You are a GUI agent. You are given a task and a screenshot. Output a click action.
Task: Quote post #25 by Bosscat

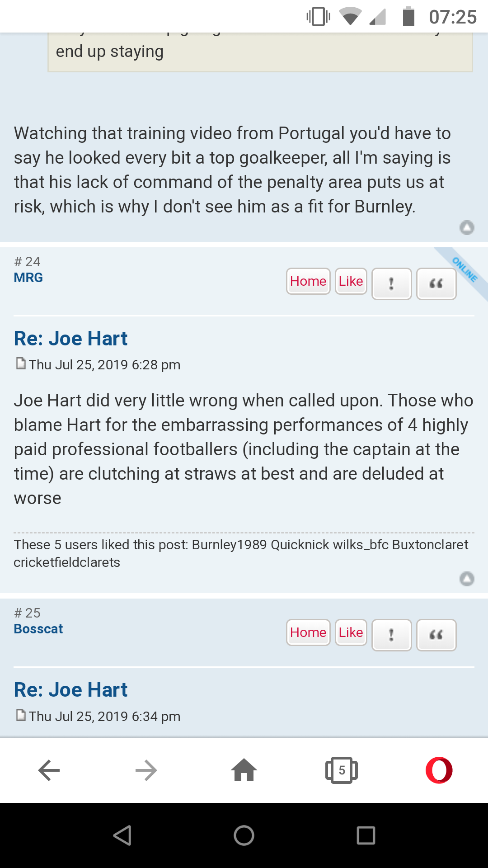[436, 635]
